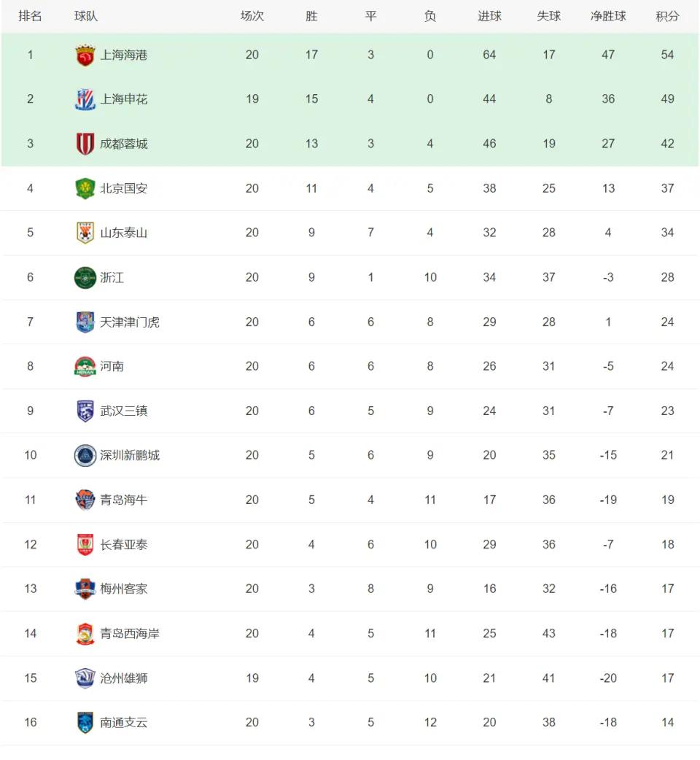700x760 pixels.
Task: Select the 南通支云 team name link
Action: coord(123,722)
